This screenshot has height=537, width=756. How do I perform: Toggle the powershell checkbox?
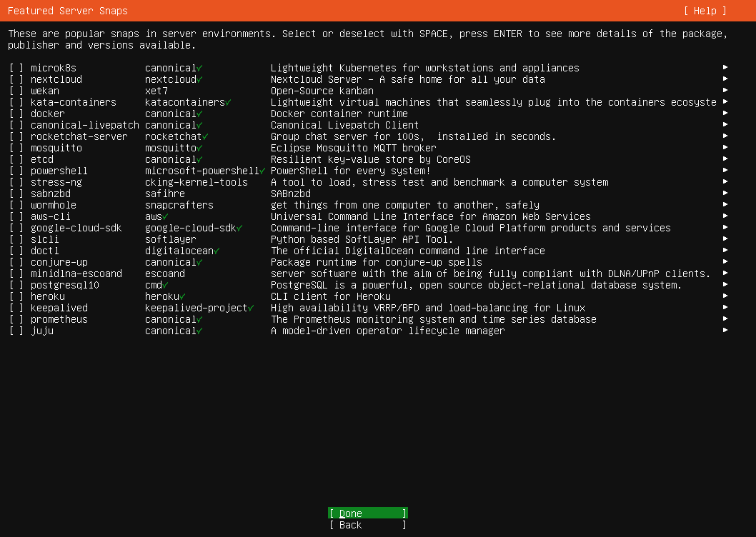click(16, 171)
